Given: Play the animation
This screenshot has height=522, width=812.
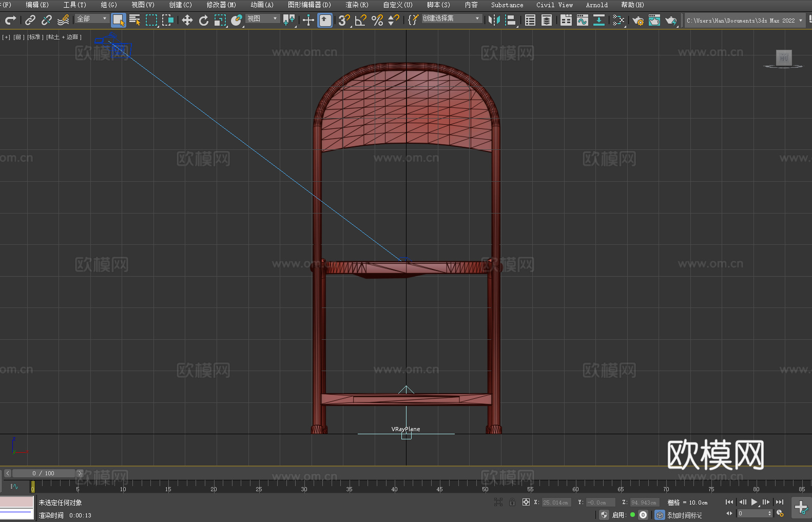Looking at the screenshot, I should pos(755,502).
